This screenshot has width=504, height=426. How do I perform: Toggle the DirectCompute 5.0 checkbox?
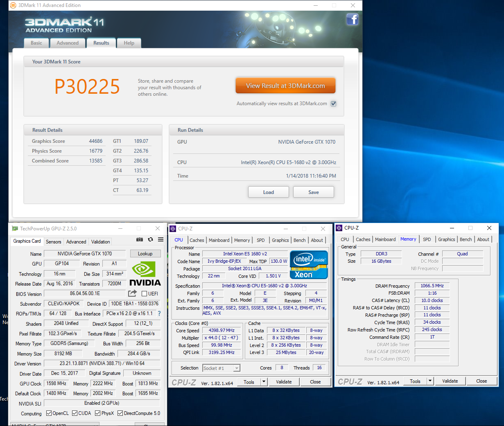(120, 413)
